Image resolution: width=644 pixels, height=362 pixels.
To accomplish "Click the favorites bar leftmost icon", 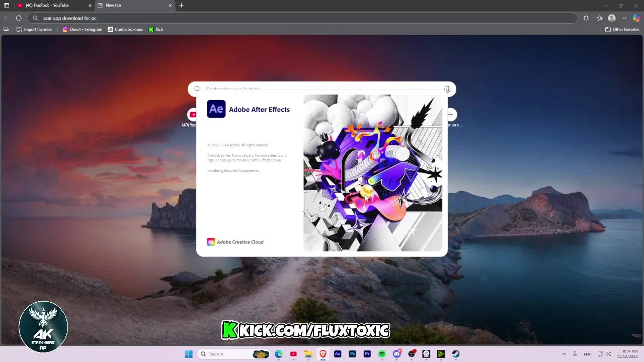I will tap(6, 30).
